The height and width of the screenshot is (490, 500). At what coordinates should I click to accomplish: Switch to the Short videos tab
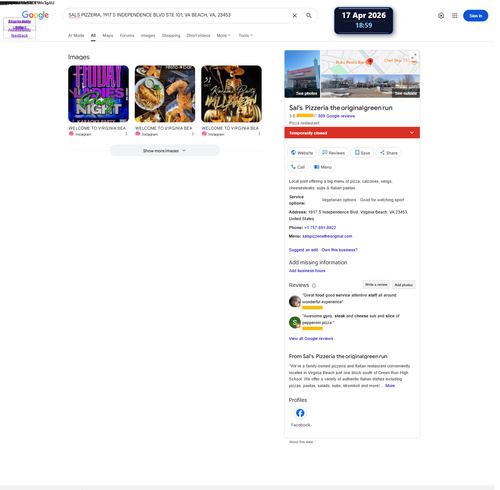click(x=198, y=35)
